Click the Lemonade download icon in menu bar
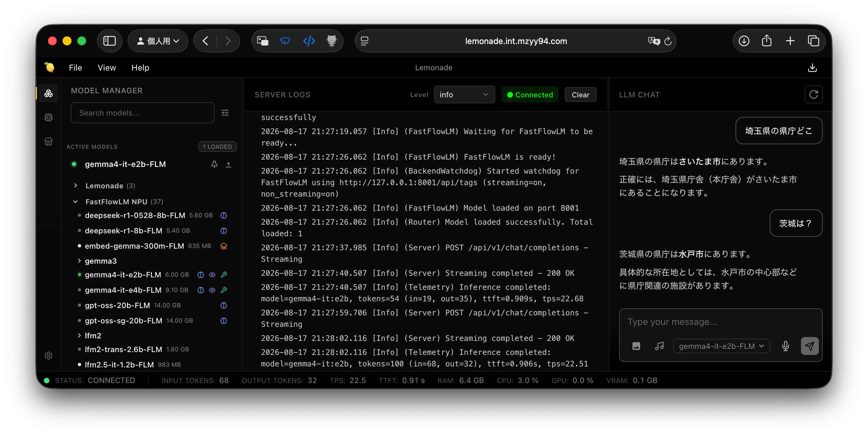 tap(812, 68)
